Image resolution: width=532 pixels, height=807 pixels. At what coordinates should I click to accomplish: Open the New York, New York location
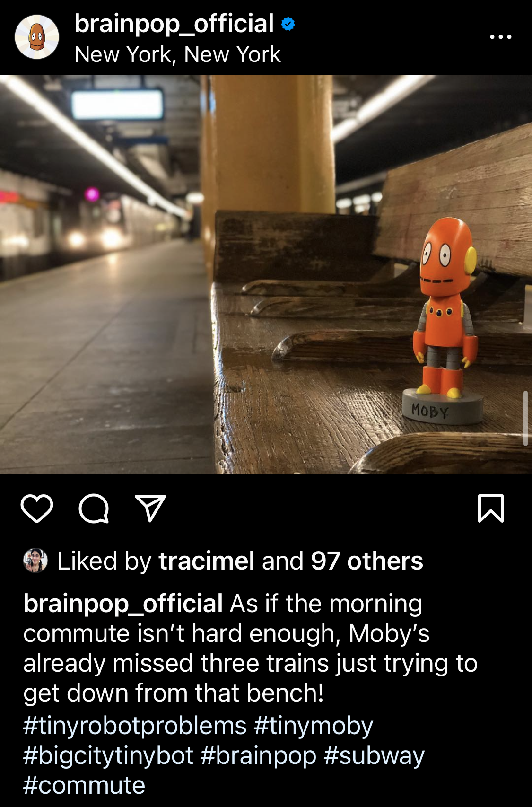pyautogui.click(x=177, y=54)
